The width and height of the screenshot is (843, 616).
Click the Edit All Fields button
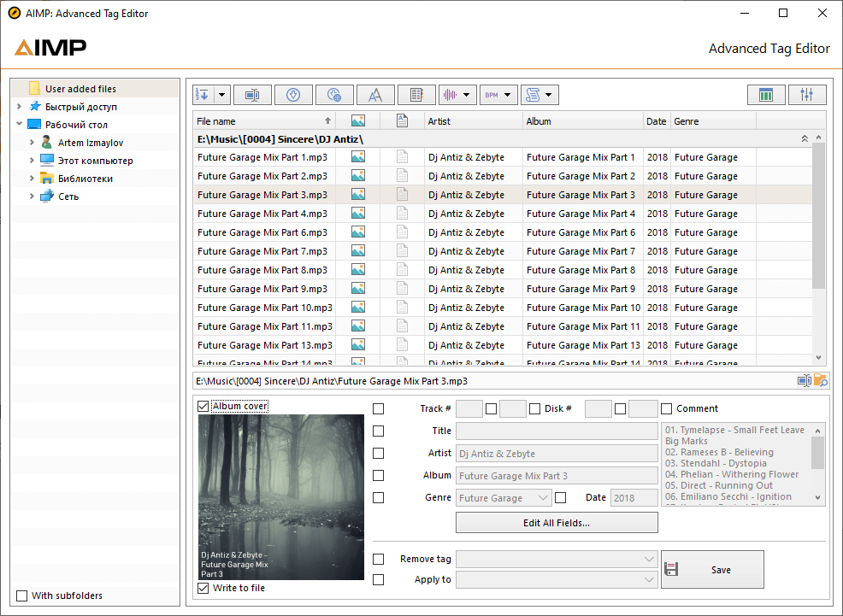(557, 522)
